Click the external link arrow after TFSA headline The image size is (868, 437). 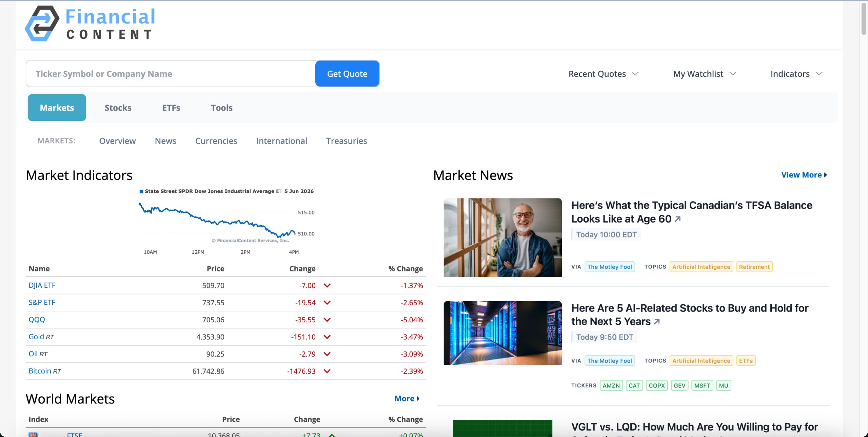pyautogui.click(x=677, y=219)
